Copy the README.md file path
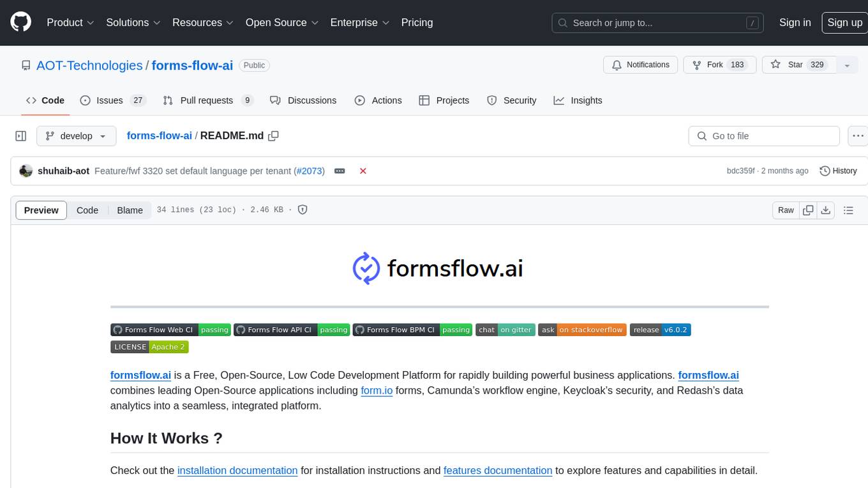 274,136
